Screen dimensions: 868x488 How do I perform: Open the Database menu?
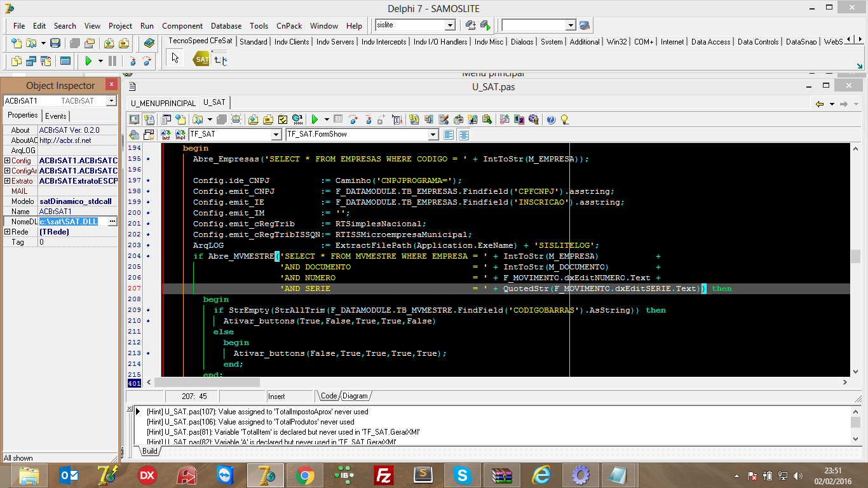tap(226, 25)
